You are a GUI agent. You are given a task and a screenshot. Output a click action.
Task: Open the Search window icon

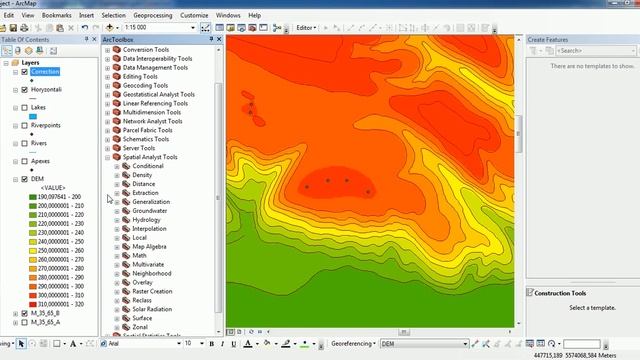[241, 28]
